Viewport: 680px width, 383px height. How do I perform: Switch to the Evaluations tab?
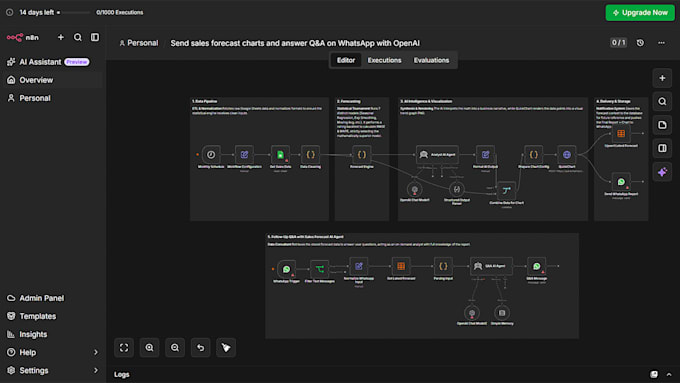(431, 60)
